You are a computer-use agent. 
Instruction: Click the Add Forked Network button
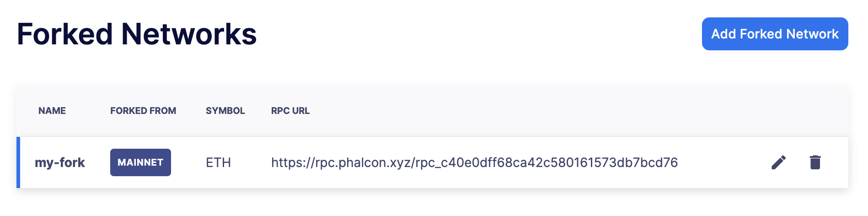(775, 34)
